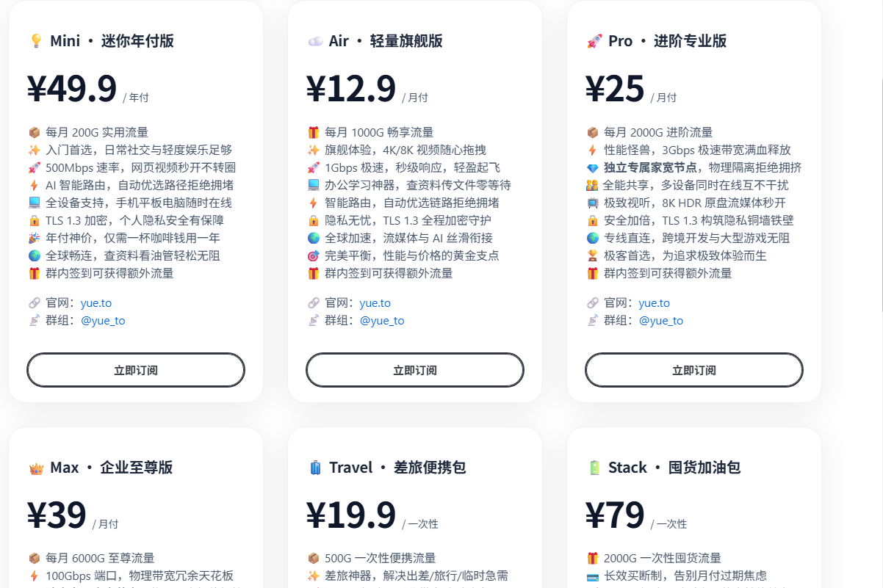
Task: Open yue.to link in Air card
Action: pyautogui.click(x=375, y=303)
